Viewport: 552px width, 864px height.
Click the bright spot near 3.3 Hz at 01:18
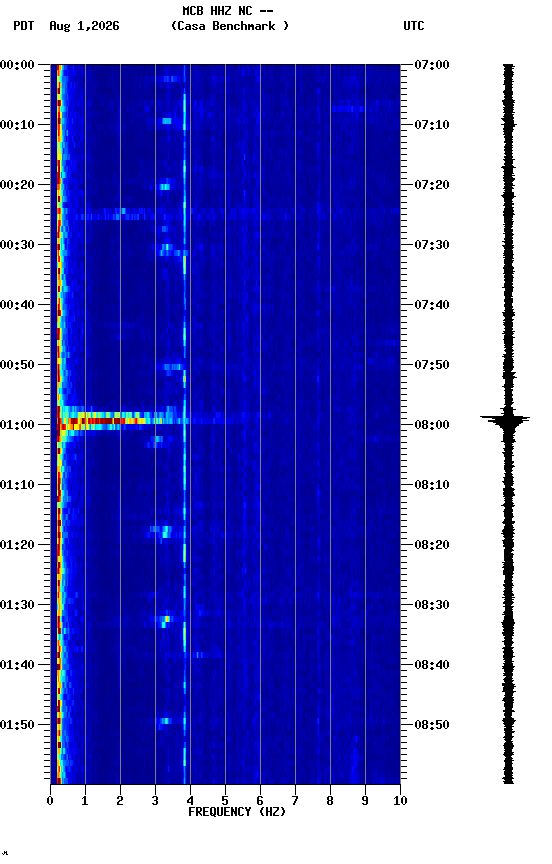(165, 532)
